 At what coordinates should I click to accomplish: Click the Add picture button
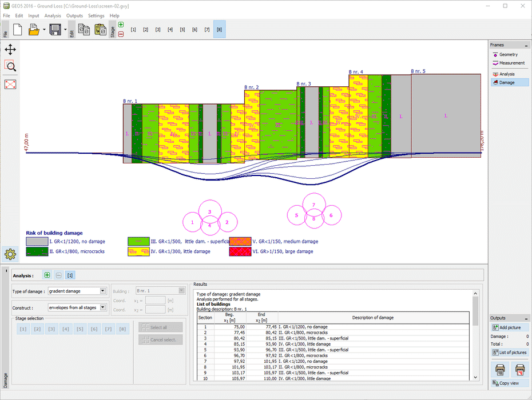509,327
